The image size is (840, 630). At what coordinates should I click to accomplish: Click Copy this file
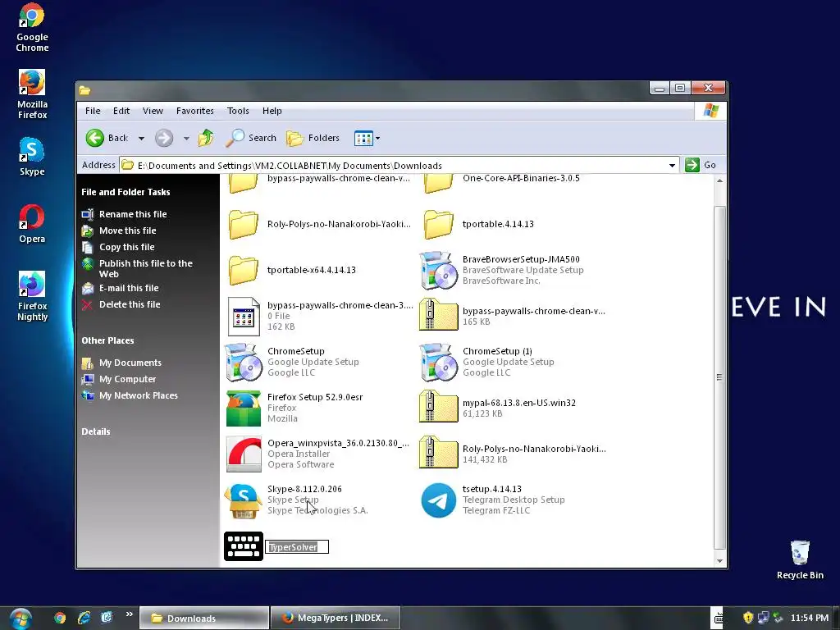pyautogui.click(x=127, y=247)
